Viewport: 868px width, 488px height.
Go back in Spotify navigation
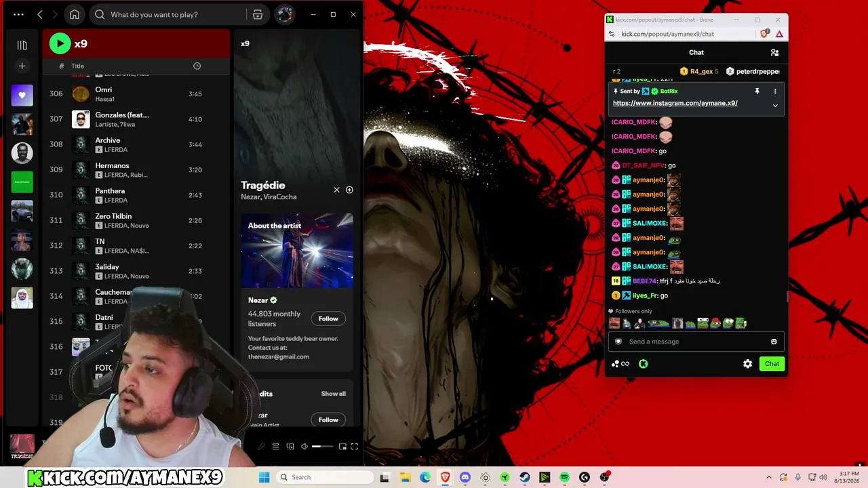pos(40,14)
